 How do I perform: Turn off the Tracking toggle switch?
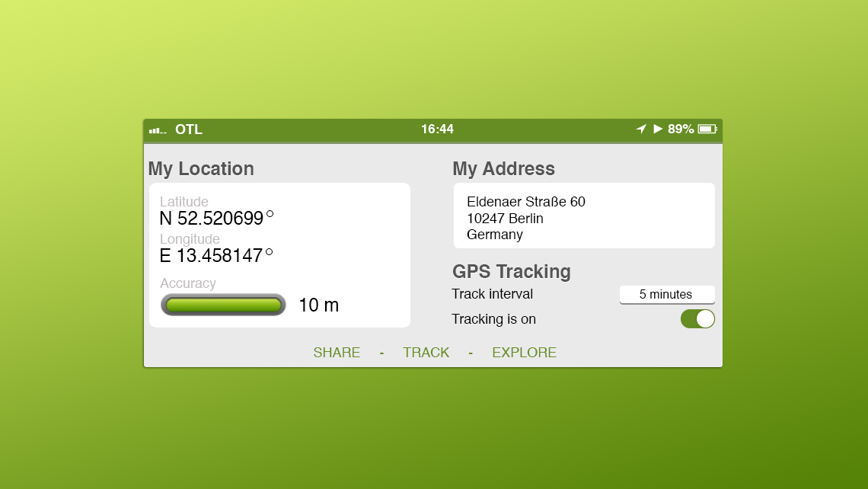(697, 319)
